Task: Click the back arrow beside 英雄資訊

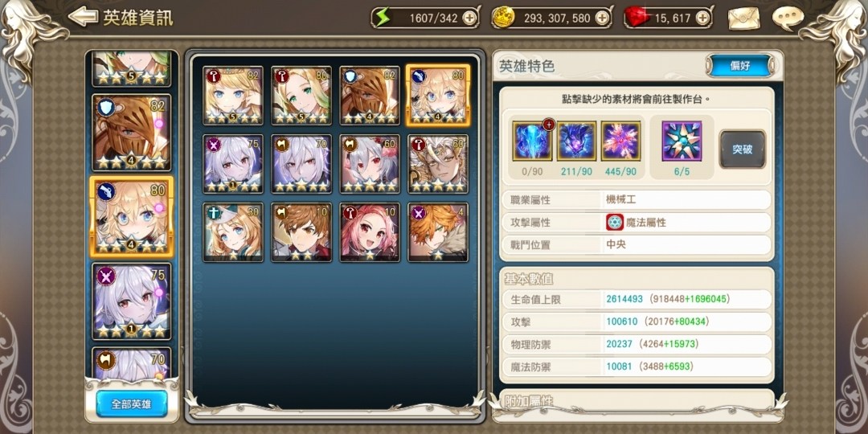Action: click(83, 17)
